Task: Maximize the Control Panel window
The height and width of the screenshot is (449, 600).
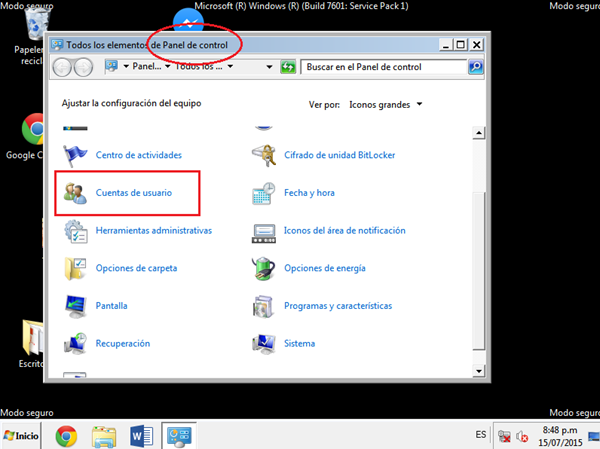Action: tap(461, 45)
